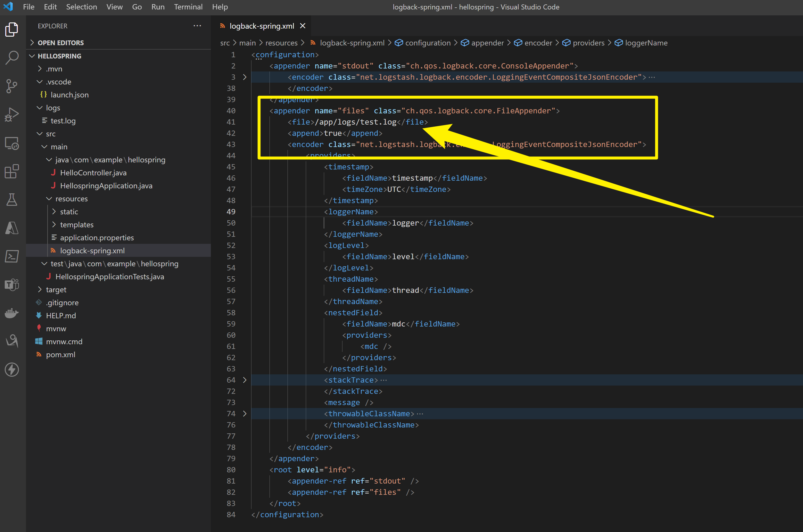Unfold the collapsed stackTrace block on line 64
Viewport: 803px width, 532px height.
point(245,380)
